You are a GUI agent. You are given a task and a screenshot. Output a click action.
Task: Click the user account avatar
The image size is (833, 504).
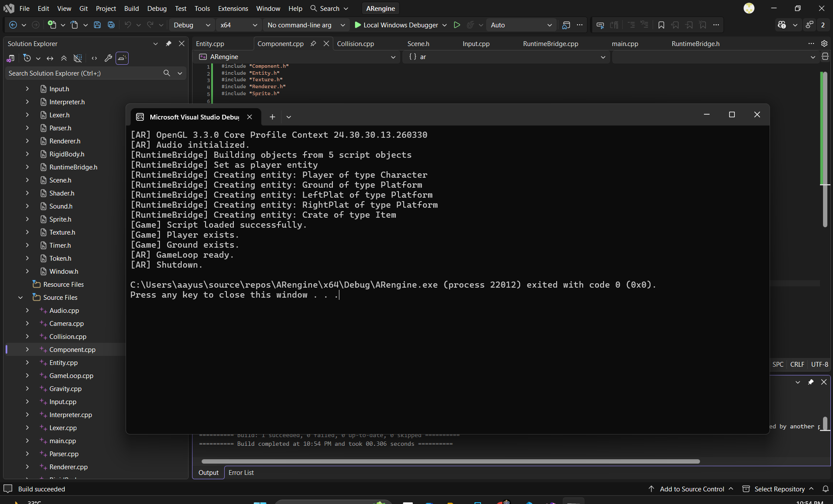[x=749, y=8]
